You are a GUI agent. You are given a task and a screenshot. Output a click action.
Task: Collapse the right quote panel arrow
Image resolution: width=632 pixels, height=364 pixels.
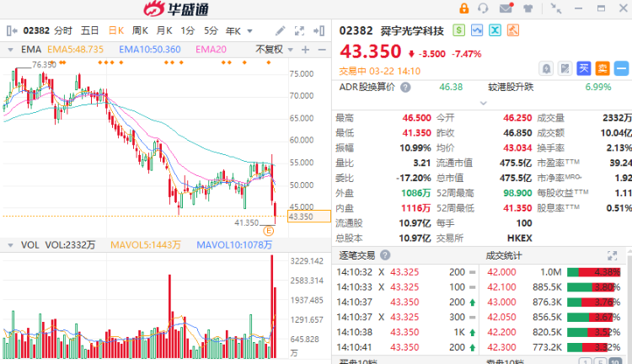pyautogui.click(x=319, y=30)
